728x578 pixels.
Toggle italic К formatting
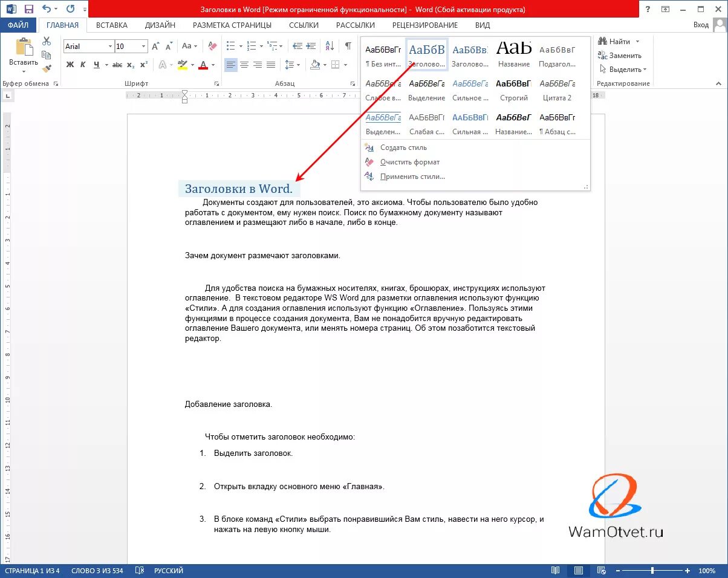[83, 65]
